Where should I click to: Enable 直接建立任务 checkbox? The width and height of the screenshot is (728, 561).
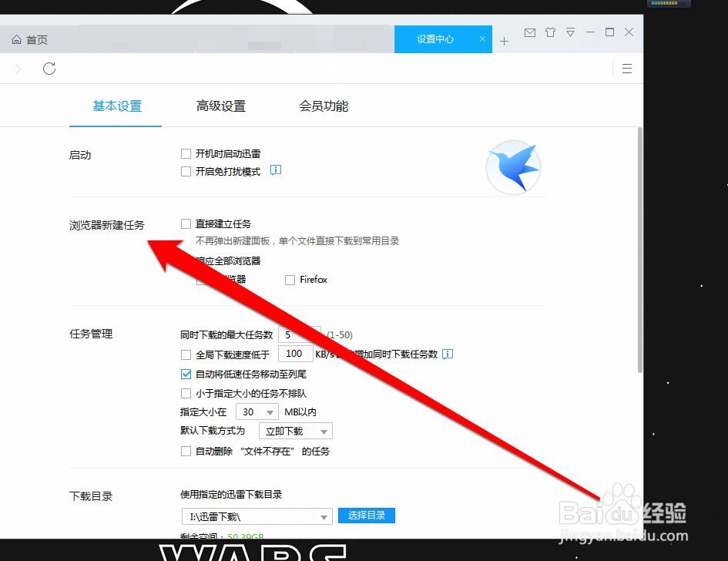[186, 223]
